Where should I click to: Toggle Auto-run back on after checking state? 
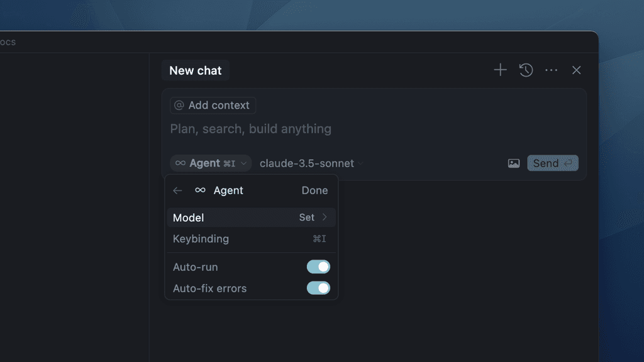click(318, 266)
